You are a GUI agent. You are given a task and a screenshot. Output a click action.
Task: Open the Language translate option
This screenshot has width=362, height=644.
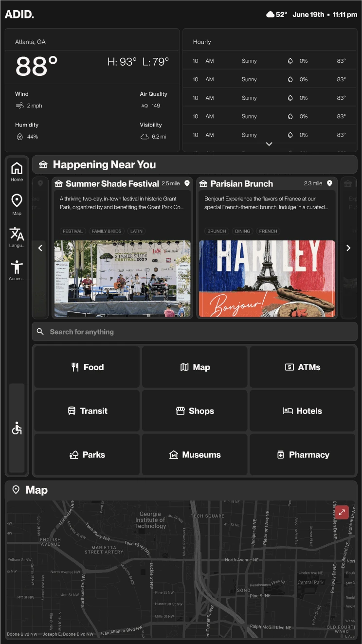(x=17, y=237)
